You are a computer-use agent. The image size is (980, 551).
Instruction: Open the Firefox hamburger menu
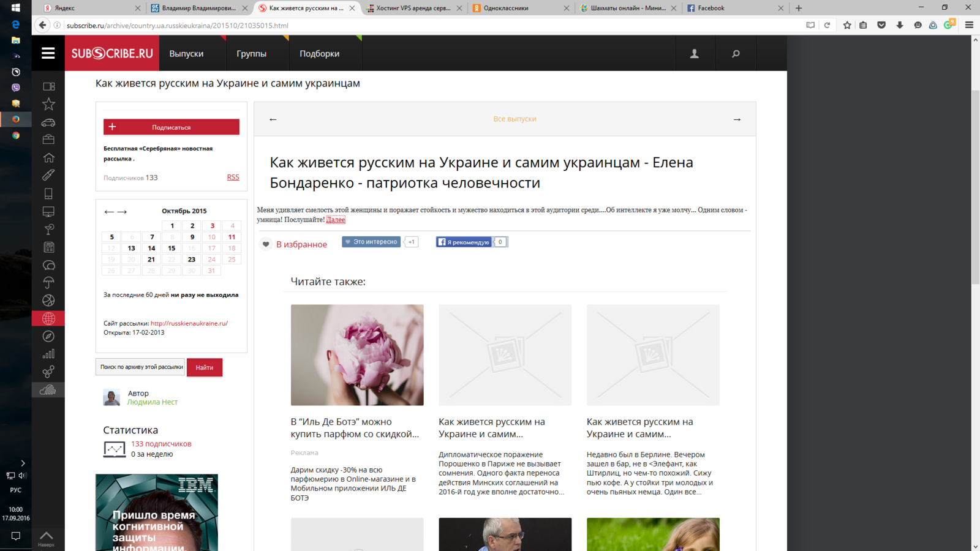click(x=969, y=25)
